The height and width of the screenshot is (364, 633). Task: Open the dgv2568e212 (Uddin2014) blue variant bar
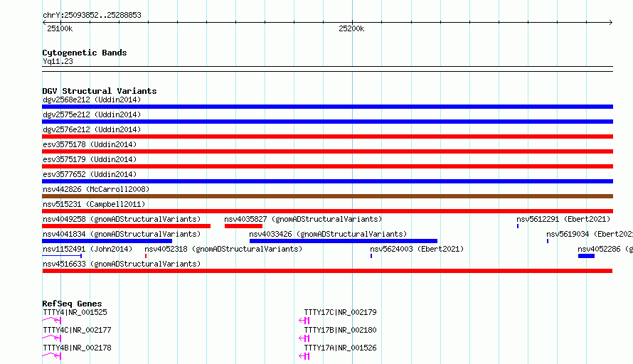point(327,107)
